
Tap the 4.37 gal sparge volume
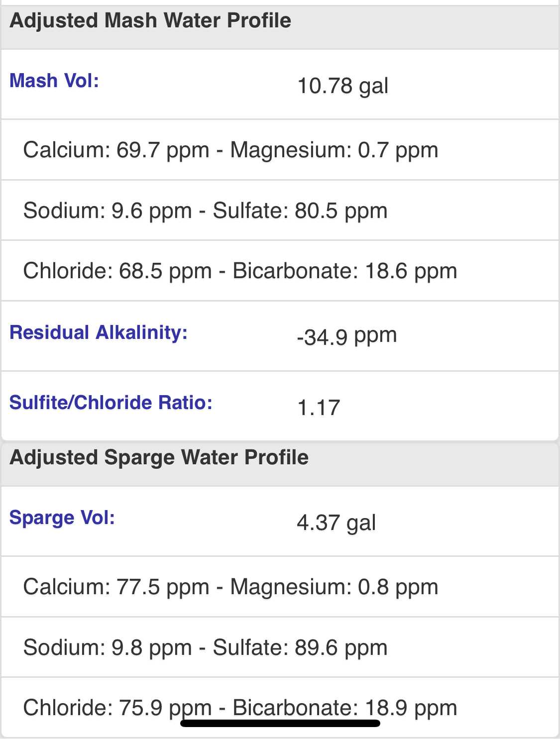[336, 523]
